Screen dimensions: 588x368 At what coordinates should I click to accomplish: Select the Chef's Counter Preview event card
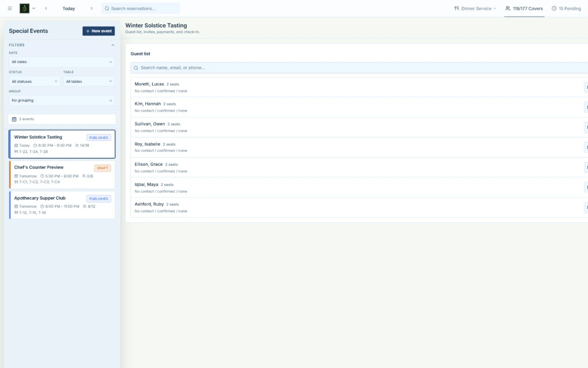tap(62, 175)
